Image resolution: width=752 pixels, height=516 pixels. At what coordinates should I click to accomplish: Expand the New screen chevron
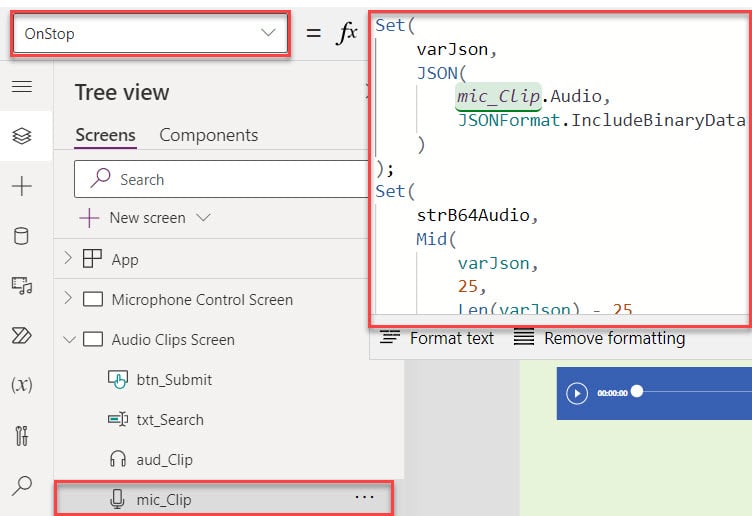click(x=203, y=218)
